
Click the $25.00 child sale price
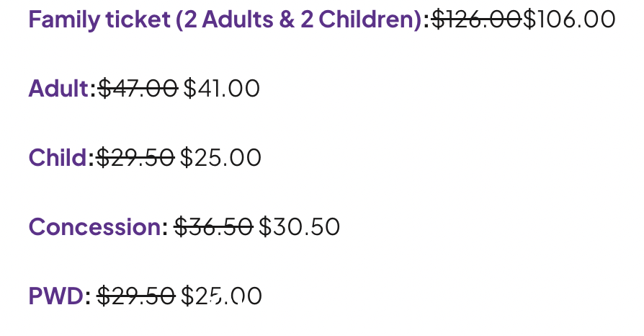pyautogui.click(x=220, y=157)
